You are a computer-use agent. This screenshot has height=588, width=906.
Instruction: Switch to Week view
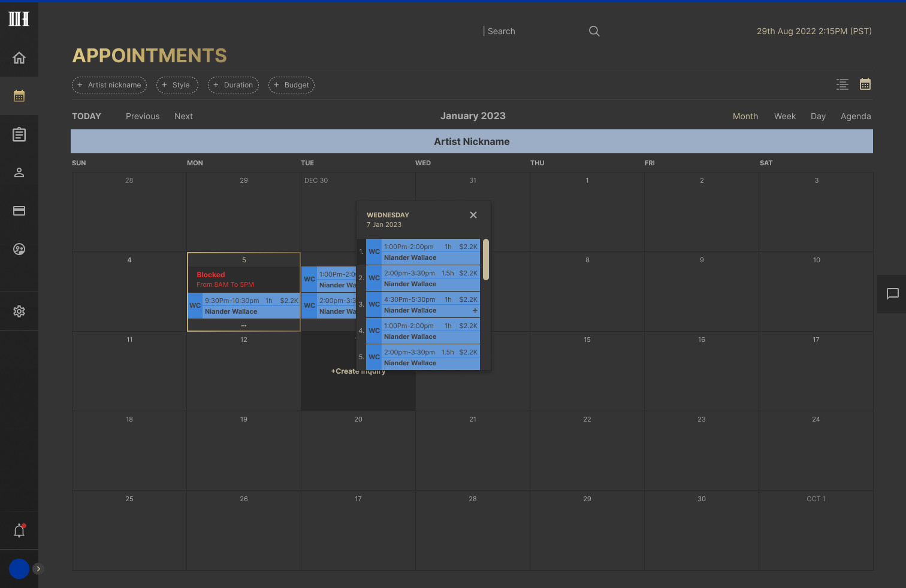pos(785,116)
